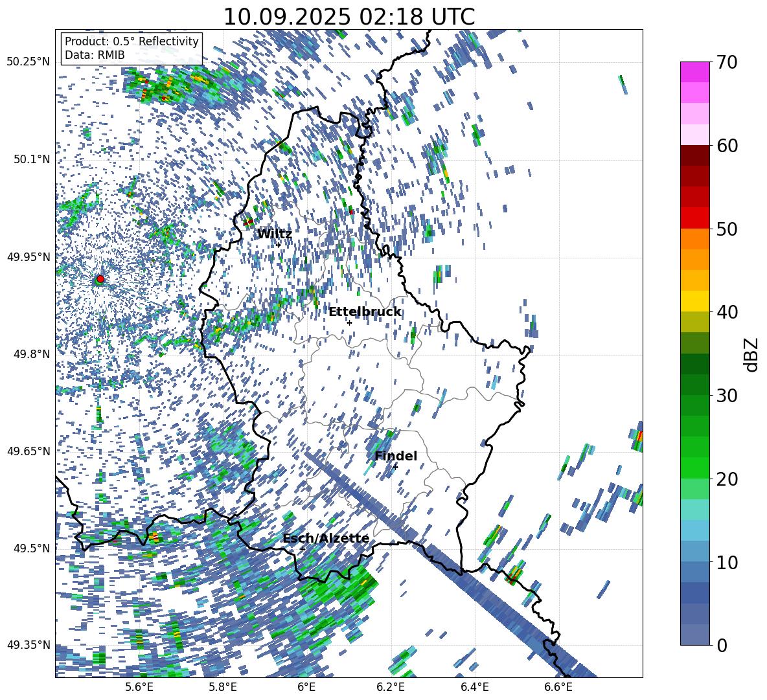
Task: Click the Wiltz city label
Action: coord(275,234)
